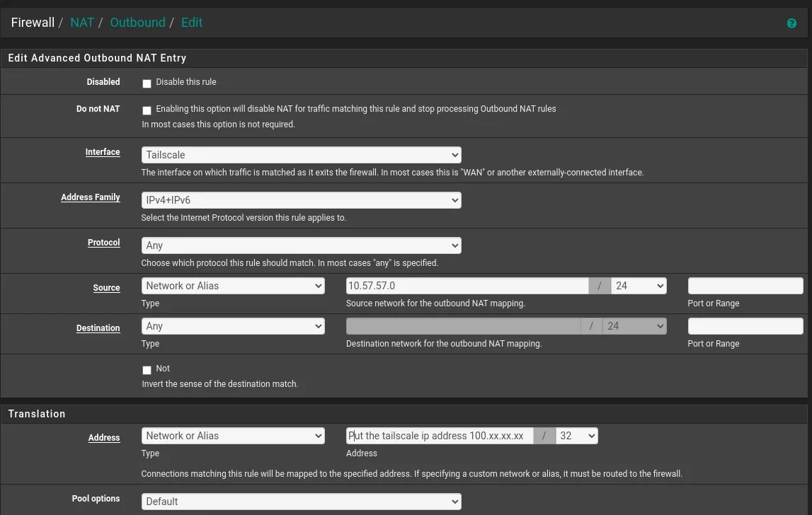Select the Edit breadcrumb item
The height and width of the screenshot is (515, 812).
point(191,23)
